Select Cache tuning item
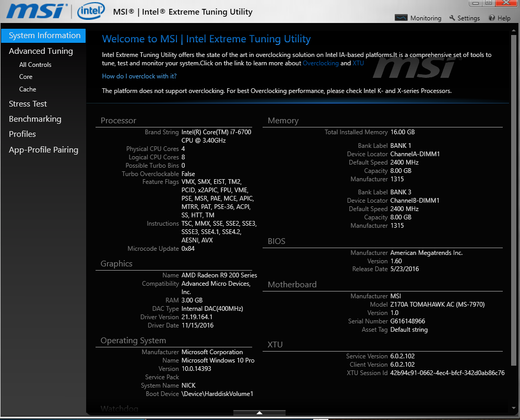The height and width of the screenshot is (420, 520). pos(28,89)
